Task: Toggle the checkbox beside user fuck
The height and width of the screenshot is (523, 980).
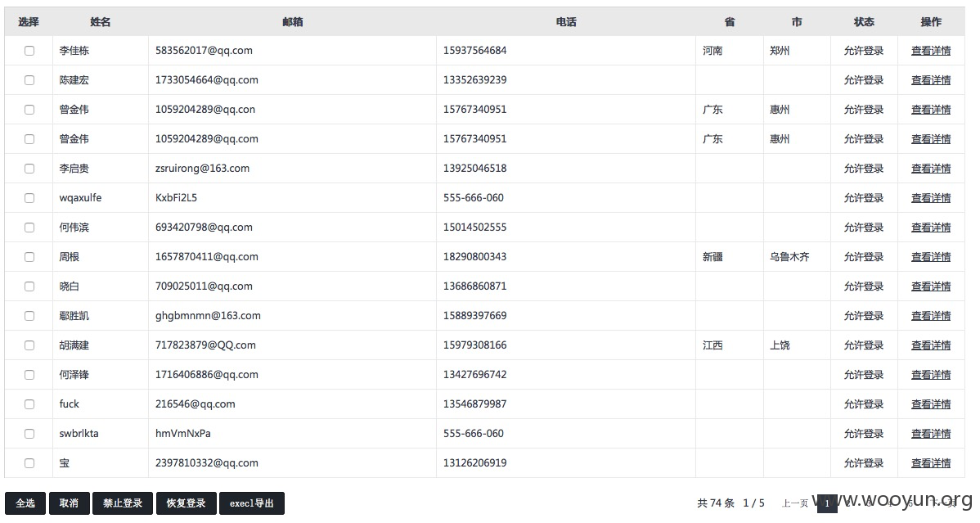Action: pyautogui.click(x=29, y=404)
